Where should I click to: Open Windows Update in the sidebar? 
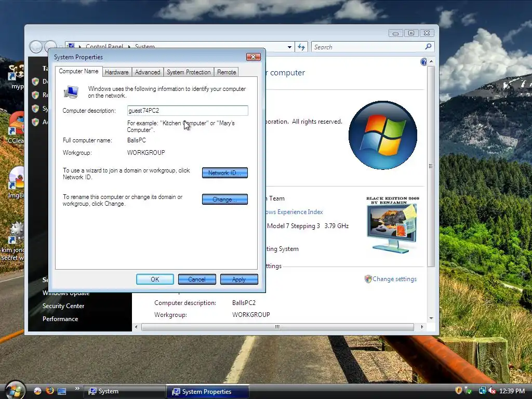pos(66,293)
